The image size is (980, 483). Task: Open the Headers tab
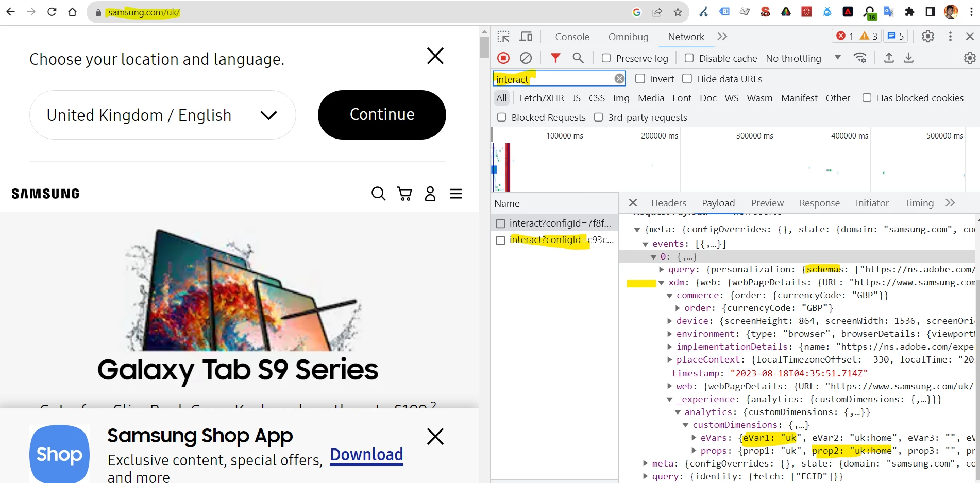pyautogui.click(x=668, y=203)
